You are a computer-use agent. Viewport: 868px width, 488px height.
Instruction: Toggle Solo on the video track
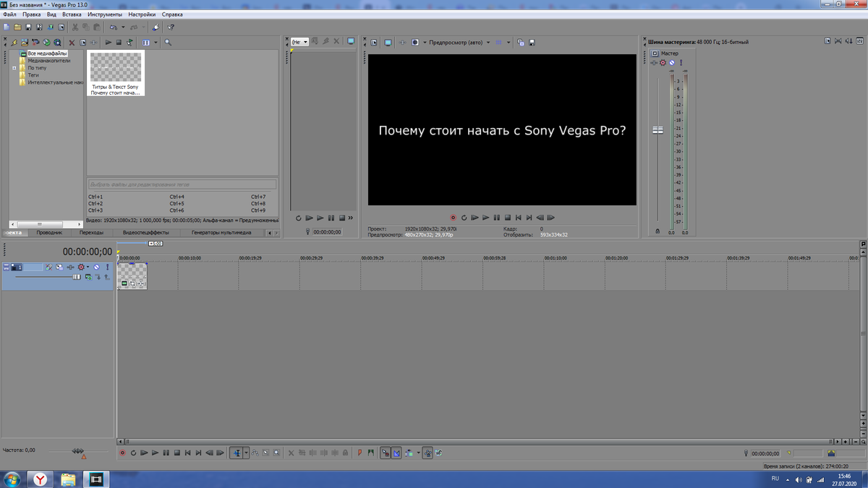107,267
